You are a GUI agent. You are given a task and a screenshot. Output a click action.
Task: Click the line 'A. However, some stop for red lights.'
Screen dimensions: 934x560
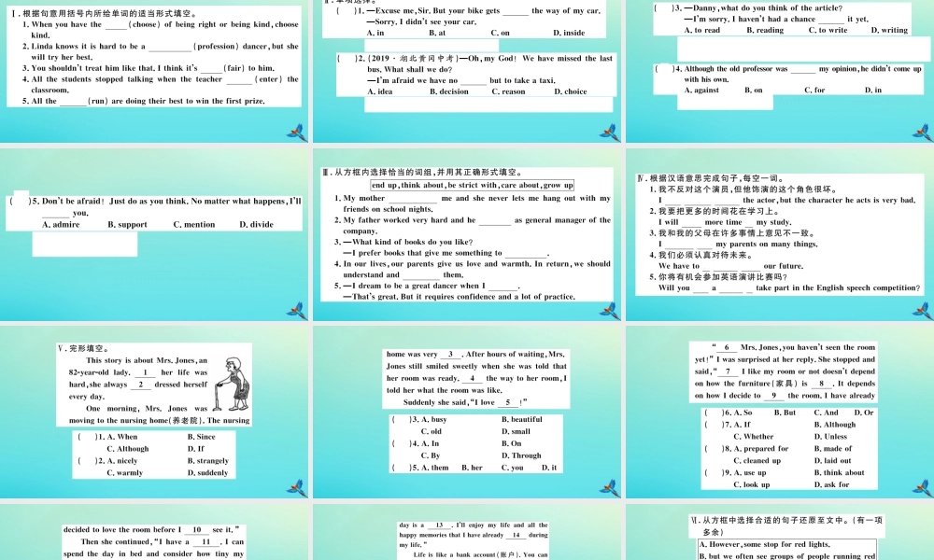pyautogui.click(x=765, y=544)
